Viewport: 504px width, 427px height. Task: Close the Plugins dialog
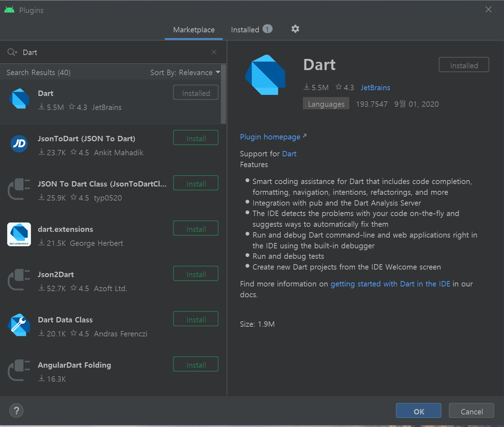coord(488,9)
